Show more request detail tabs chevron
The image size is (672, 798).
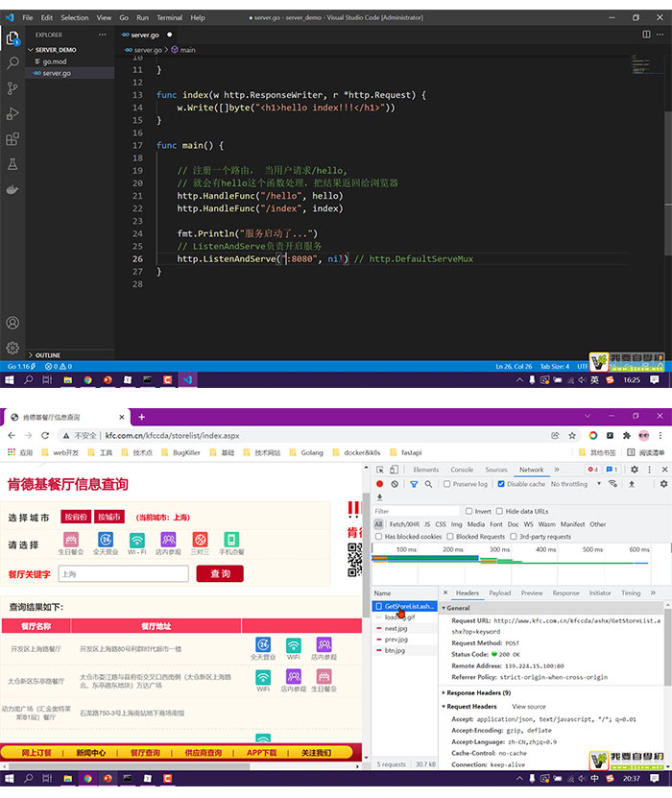pyautogui.click(x=653, y=593)
